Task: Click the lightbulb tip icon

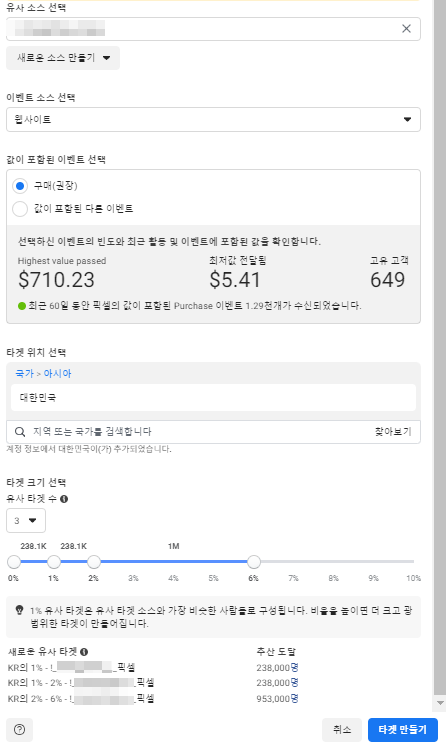Action: point(20,610)
